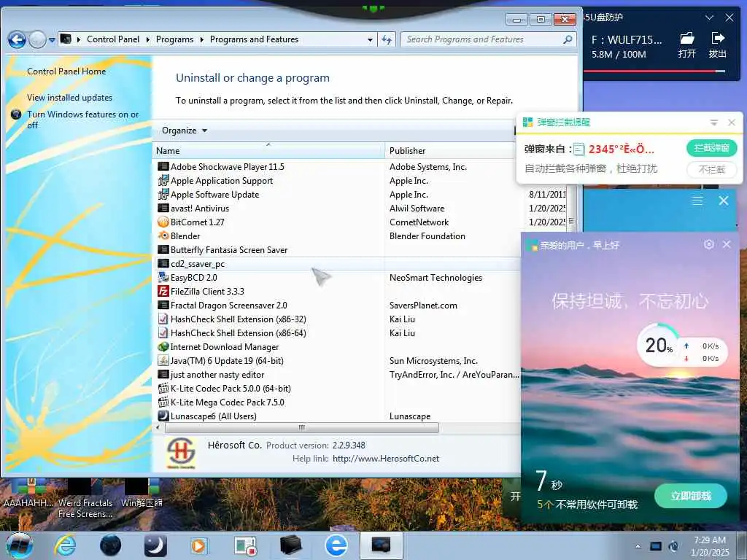Click eject (拔出) icon in USB protection panel
747x560 pixels.
coord(718,45)
